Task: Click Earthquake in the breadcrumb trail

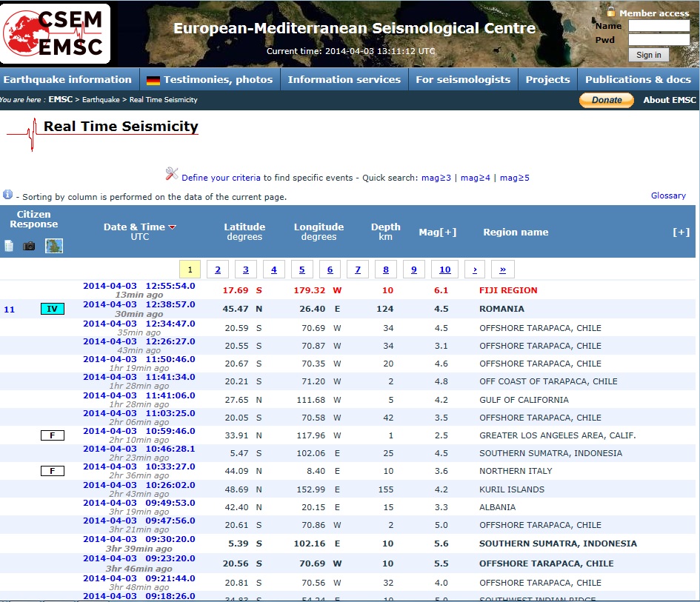Action: [x=101, y=99]
